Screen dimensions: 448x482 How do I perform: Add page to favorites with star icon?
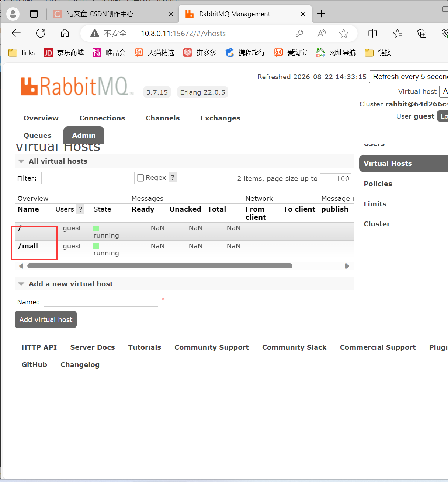pos(344,34)
